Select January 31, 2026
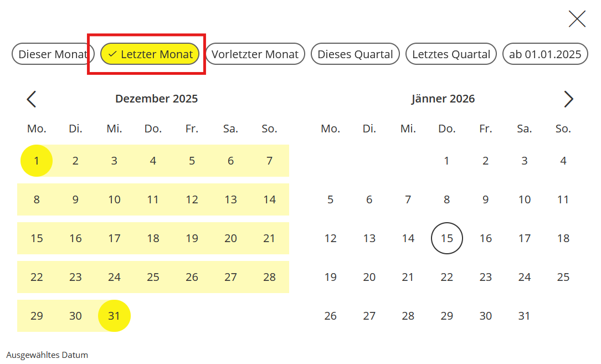 (x=525, y=316)
